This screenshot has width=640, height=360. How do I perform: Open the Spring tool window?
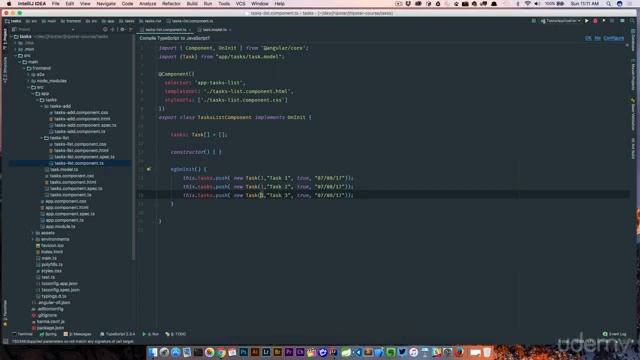[x=48, y=334]
